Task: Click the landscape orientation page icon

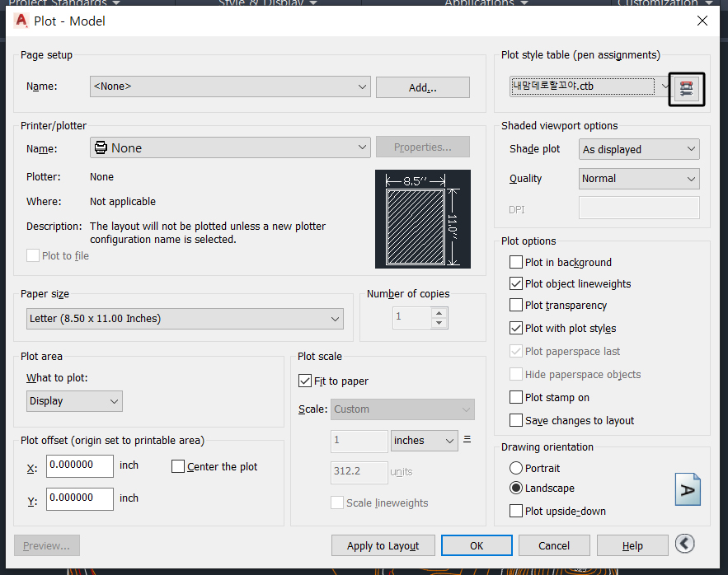Action: click(x=688, y=489)
